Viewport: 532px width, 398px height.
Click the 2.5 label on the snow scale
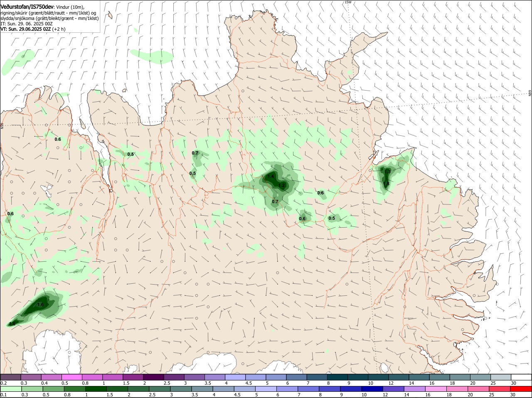coord(167,383)
